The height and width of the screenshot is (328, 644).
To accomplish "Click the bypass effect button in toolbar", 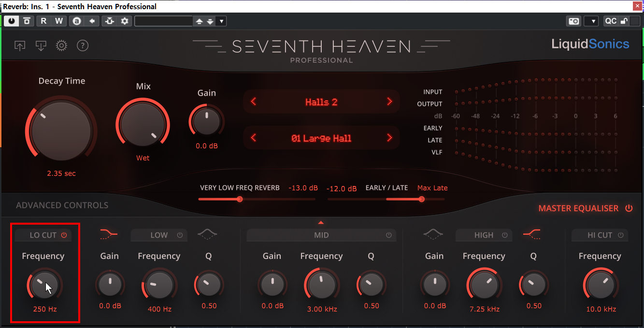I will tap(27, 21).
